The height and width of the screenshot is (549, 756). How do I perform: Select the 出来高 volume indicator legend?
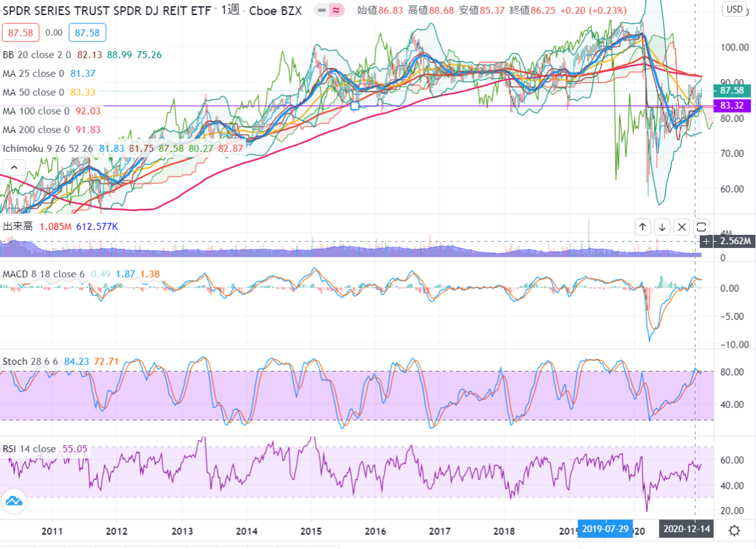(x=18, y=226)
